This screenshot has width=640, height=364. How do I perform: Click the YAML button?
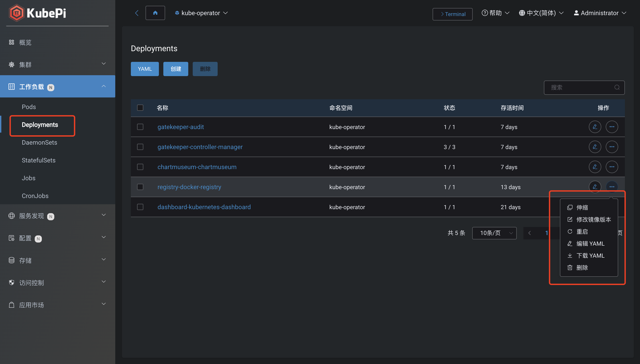(145, 69)
